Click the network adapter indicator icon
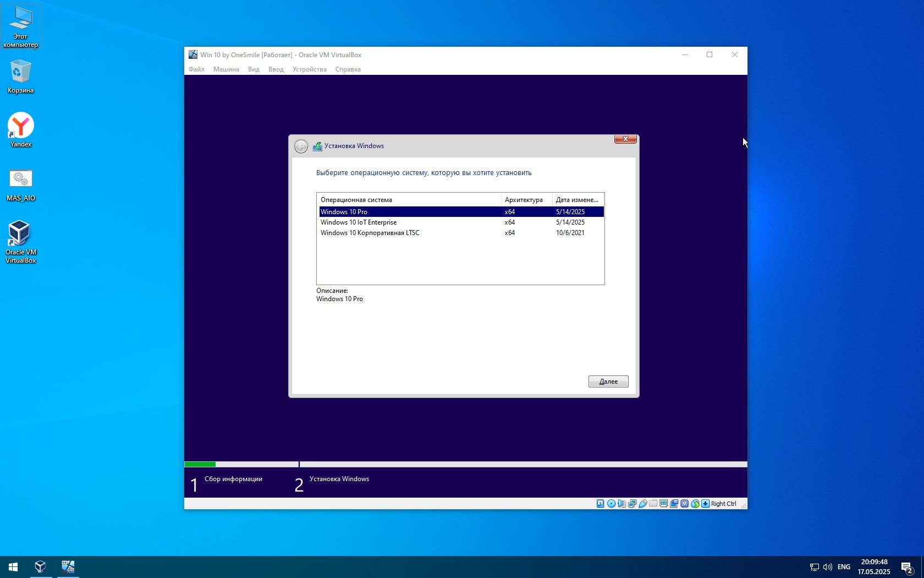This screenshot has height=578, width=924. click(x=632, y=504)
